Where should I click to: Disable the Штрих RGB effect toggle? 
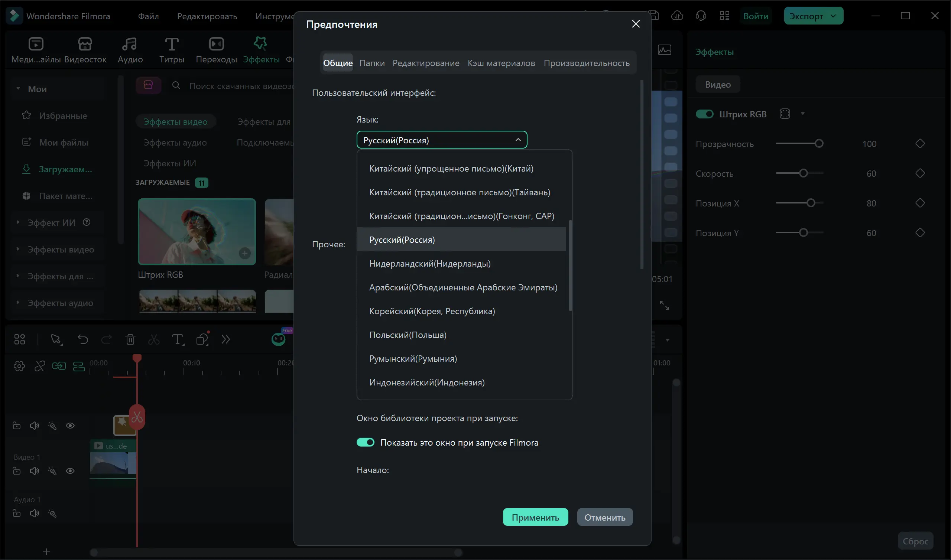coord(704,114)
